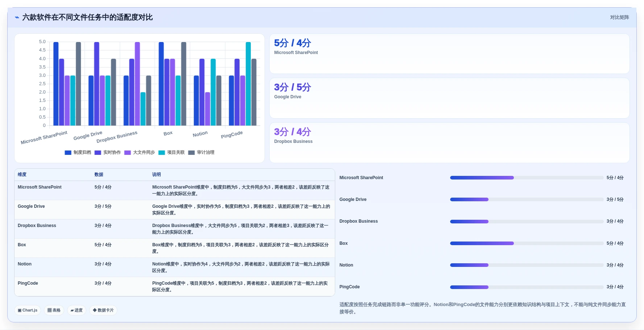644x330 pixels.
Task: Click the 说明 column header
Action: [157, 174]
